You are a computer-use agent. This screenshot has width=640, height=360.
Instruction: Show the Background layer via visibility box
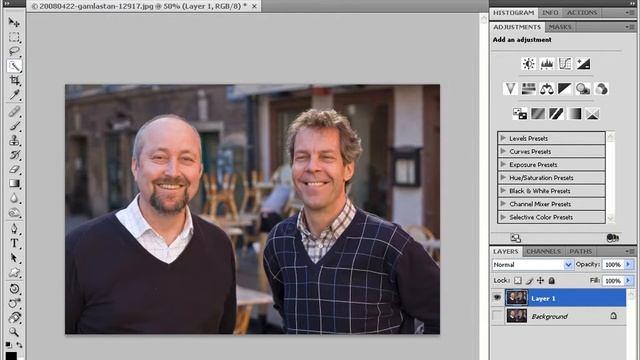click(497, 316)
